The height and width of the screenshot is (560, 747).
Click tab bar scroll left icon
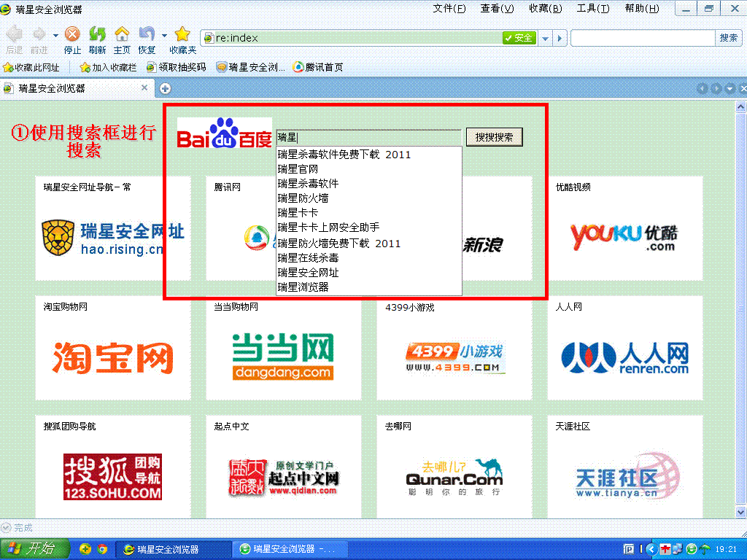tap(703, 88)
